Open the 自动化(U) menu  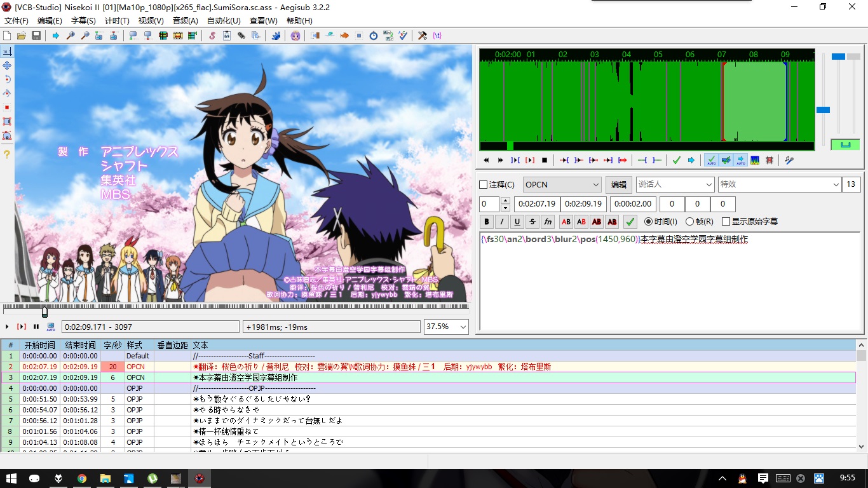tap(224, 21)
